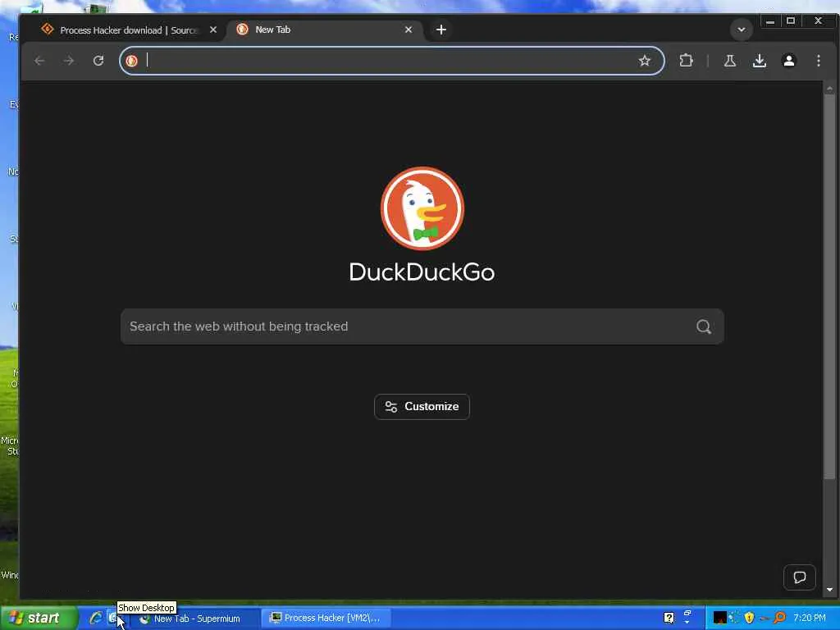Reload the current page

(x=98, y=61)
